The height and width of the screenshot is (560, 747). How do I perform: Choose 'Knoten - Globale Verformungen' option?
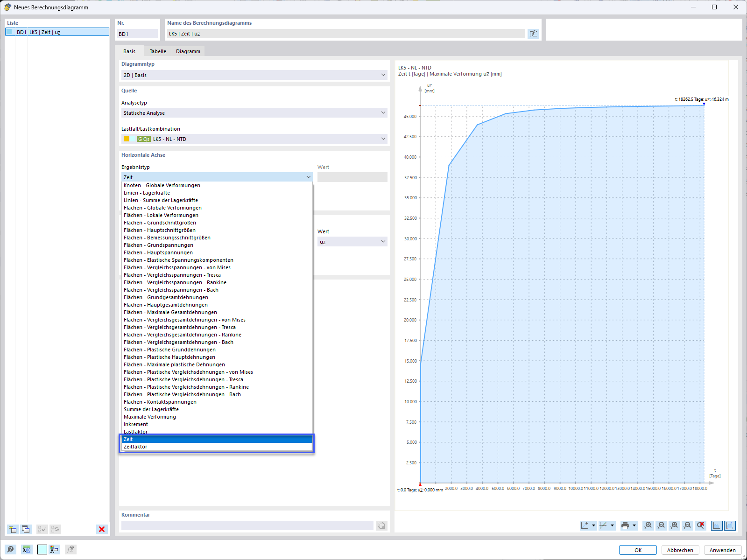(x=217, y=185)
